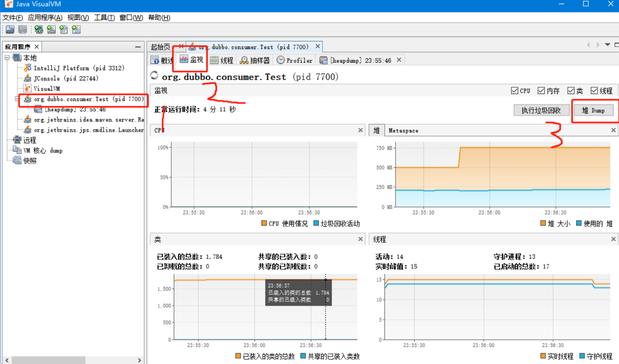Open the 工具 menu
The width and height of the screenshot is (619, 364).
click(x=104, y=18)
